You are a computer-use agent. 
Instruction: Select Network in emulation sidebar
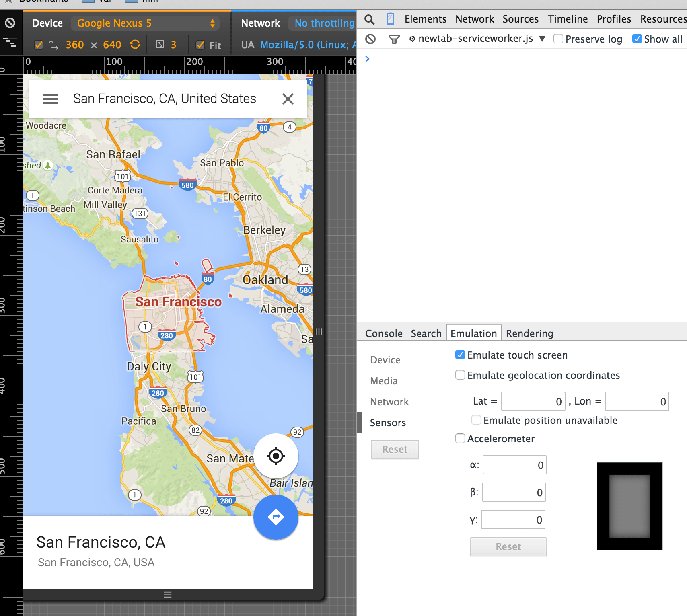coord(389,402)
